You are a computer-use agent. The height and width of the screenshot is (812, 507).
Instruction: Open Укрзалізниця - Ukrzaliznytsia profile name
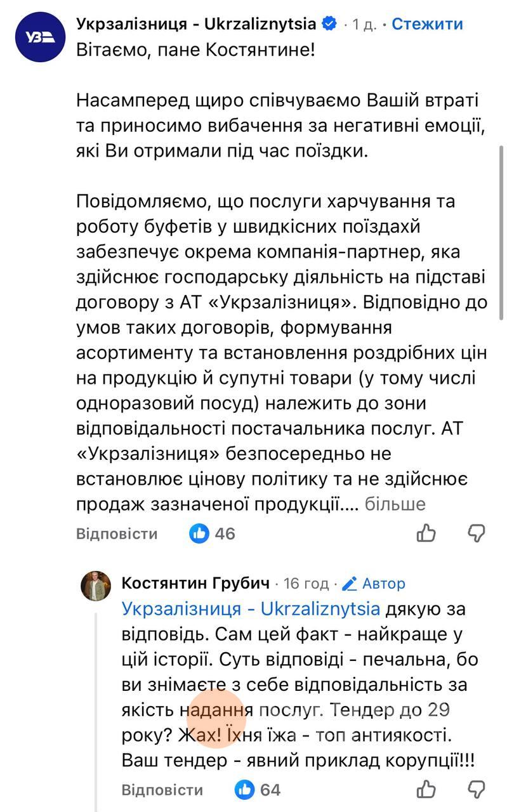click(196, 24)
